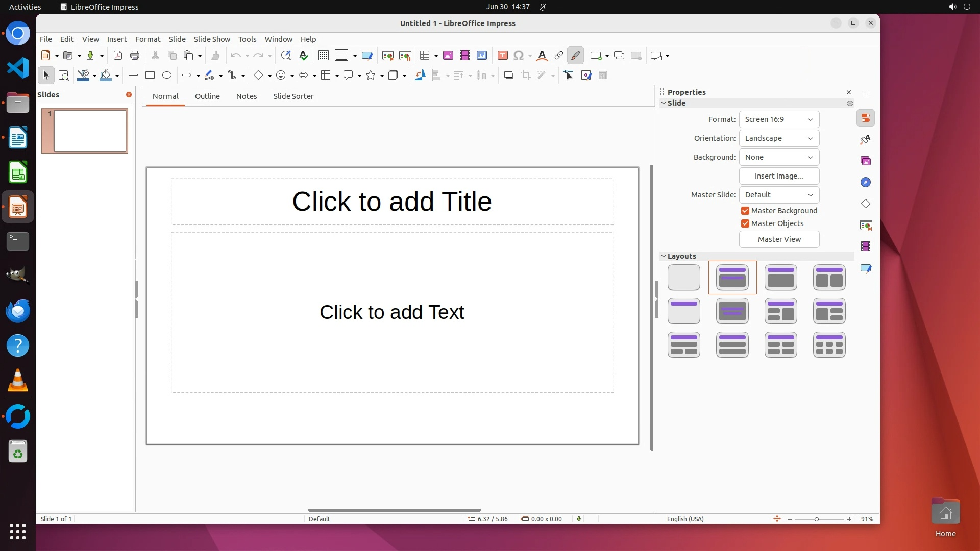Open the Background dropdown set to None
This screenshot has width=980, height=551.
(x=779, y=157)
